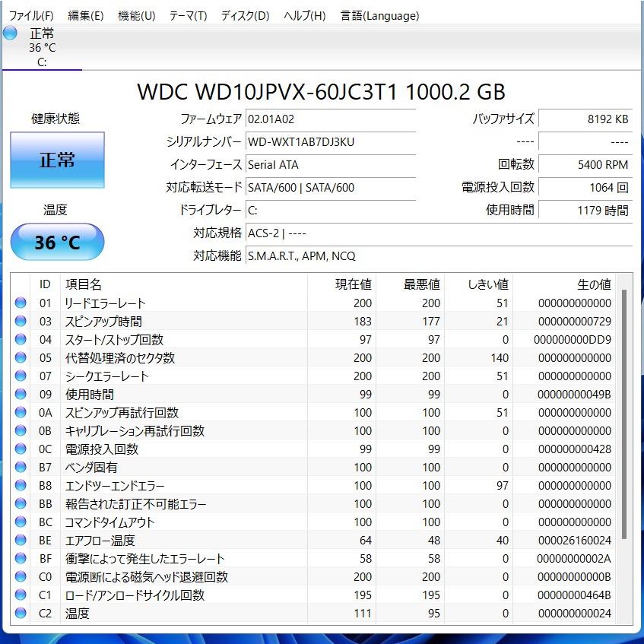644x644 pixels.
Task: Click the S.M.A.R.T. table vertical scrollbar
Action: click(624, 414)
